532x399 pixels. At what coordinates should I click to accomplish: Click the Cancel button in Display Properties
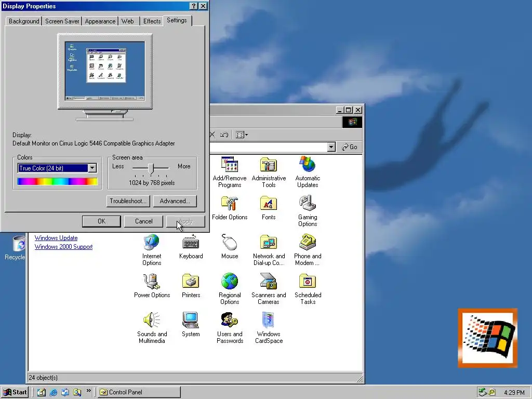pyautogui.click(x=144, y=221)
